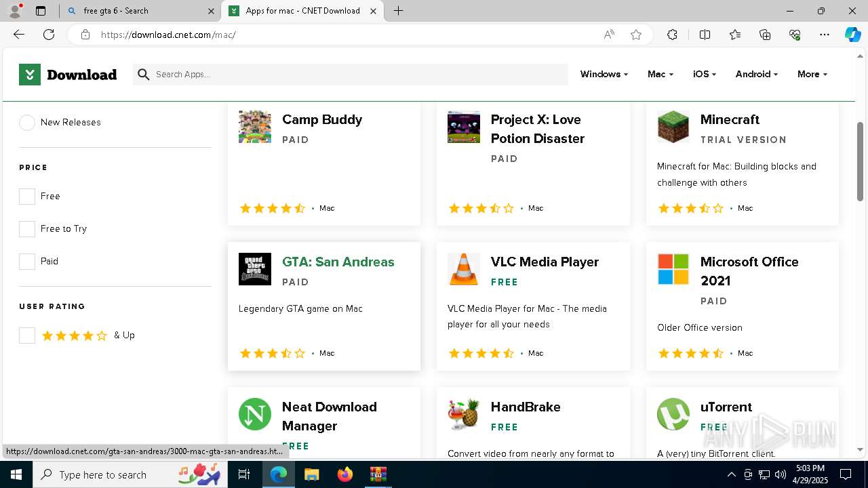
Task: Expand the iOS dropdown menu
Action: tap(705, 75)
